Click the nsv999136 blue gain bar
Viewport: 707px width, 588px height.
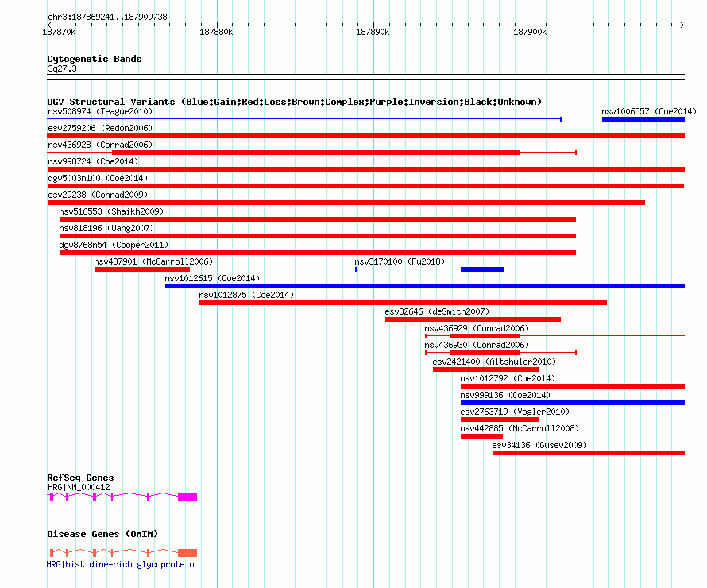point(573,403)
